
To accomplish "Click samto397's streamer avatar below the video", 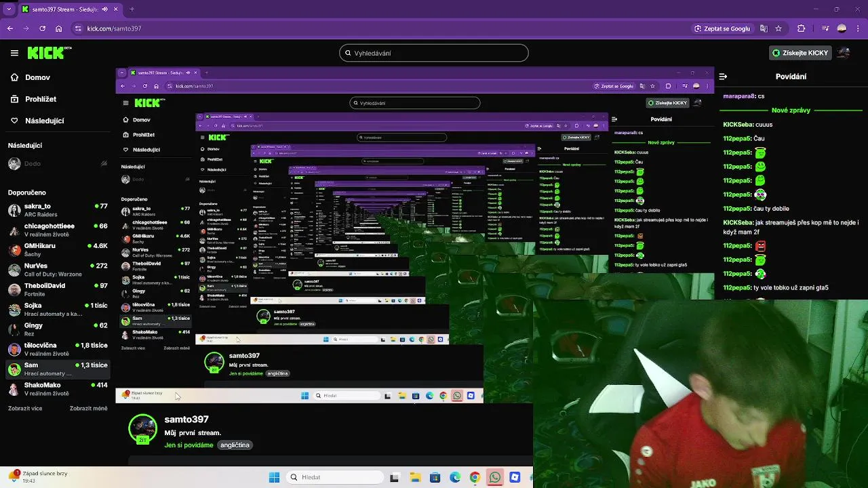I will [142, 429].
